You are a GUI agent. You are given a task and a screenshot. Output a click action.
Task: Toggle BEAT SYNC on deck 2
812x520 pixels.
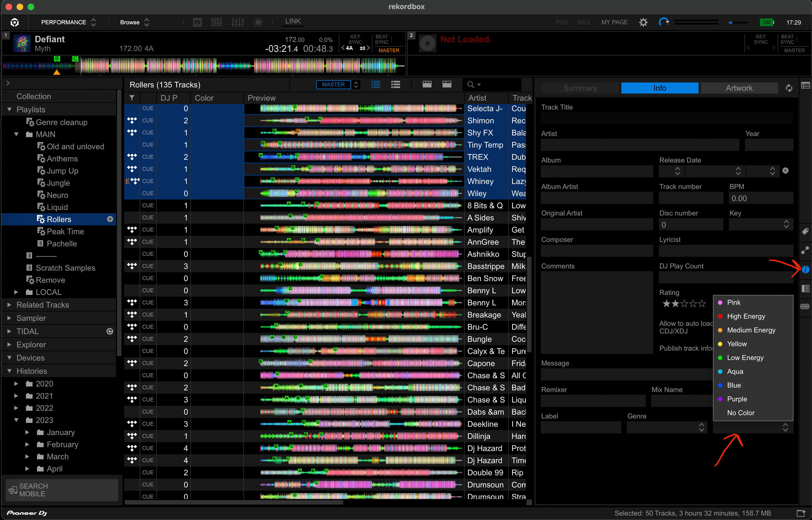click(787, 39)
